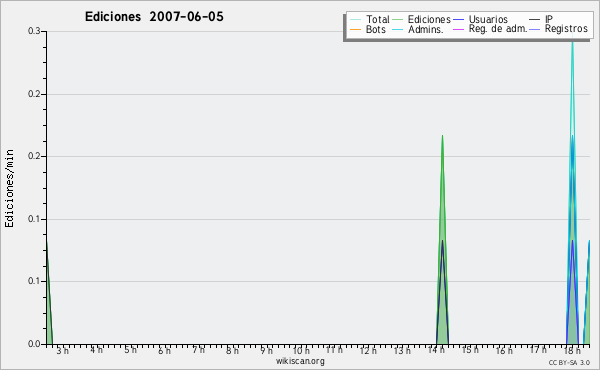Click the Usuarios legend entry

(481, 19)
